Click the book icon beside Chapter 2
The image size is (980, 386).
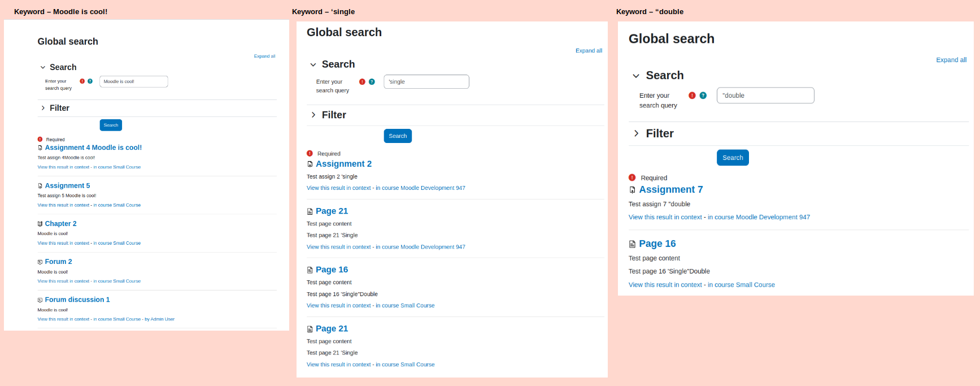[x=40, y=224]
